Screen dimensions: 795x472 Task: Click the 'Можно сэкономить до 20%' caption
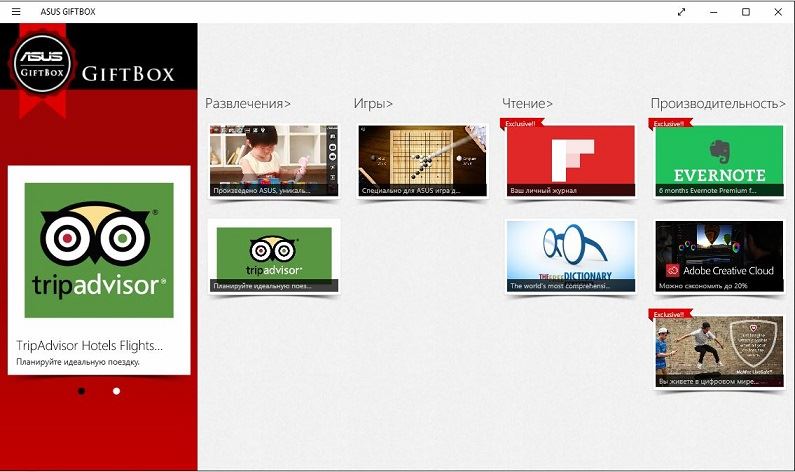point(703,286)
